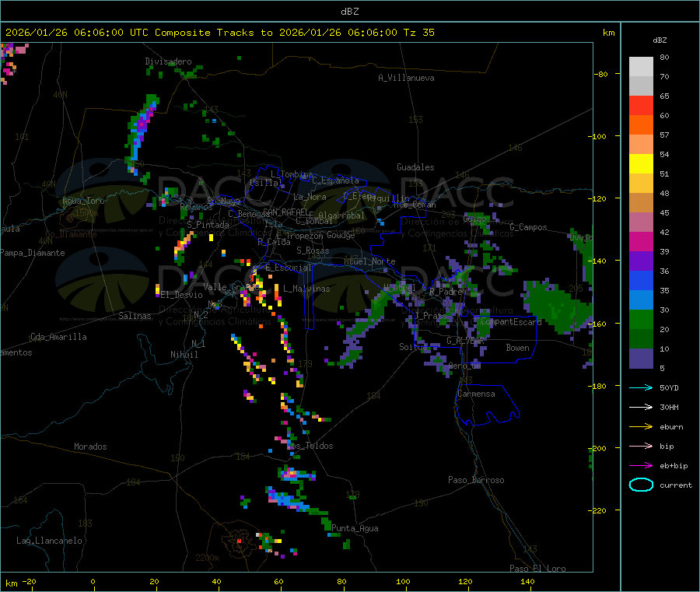Click the 'Cda_Amarilla' map label
Screen dimensions: 700x592
pyautogui.click(x=58, y=337)
